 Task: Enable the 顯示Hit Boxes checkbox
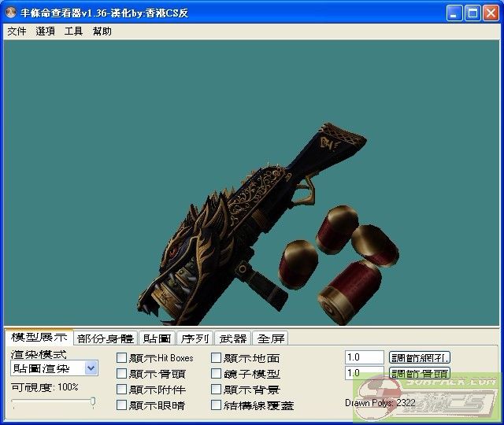[x=122, y=358]
